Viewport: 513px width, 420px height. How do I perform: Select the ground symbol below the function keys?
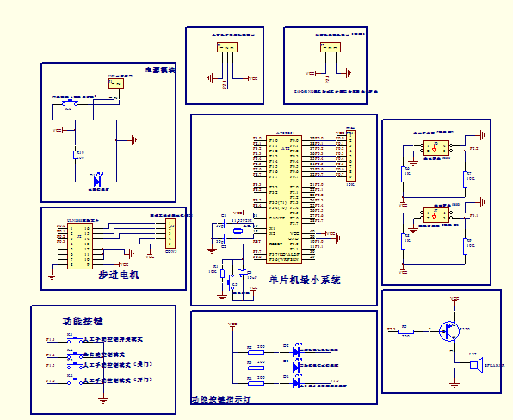tap(103, 400)
